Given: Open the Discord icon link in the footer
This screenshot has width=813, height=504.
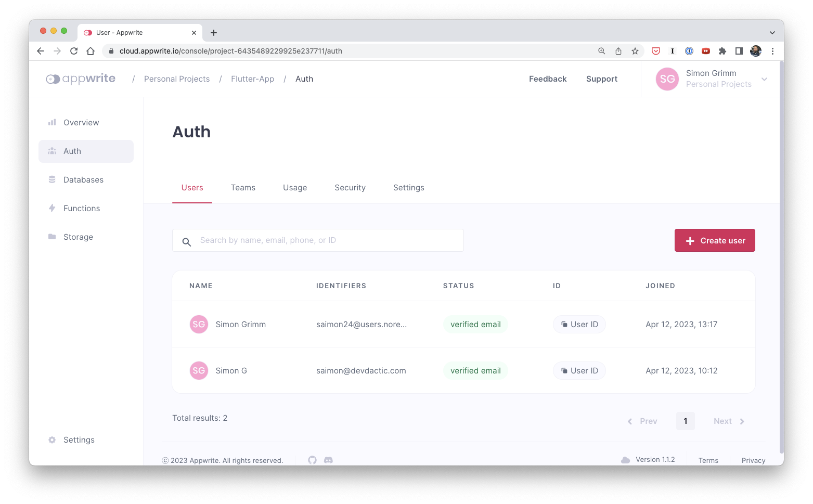Looking at the screenshot, I should (328, 460).
